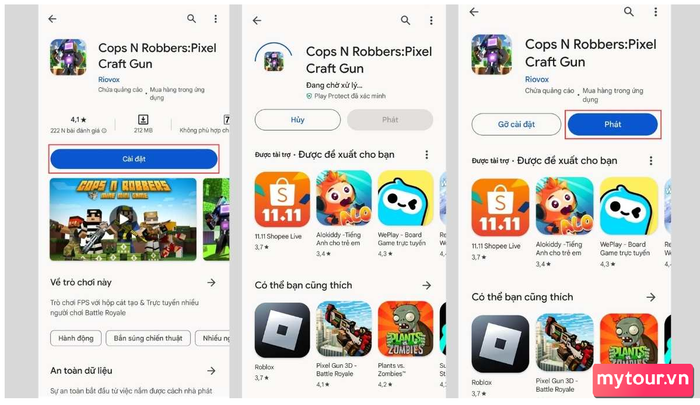Expand the Về trò chơi này section arrow
The height and width of the screenshot is (405, 700).
click(211, 282)
